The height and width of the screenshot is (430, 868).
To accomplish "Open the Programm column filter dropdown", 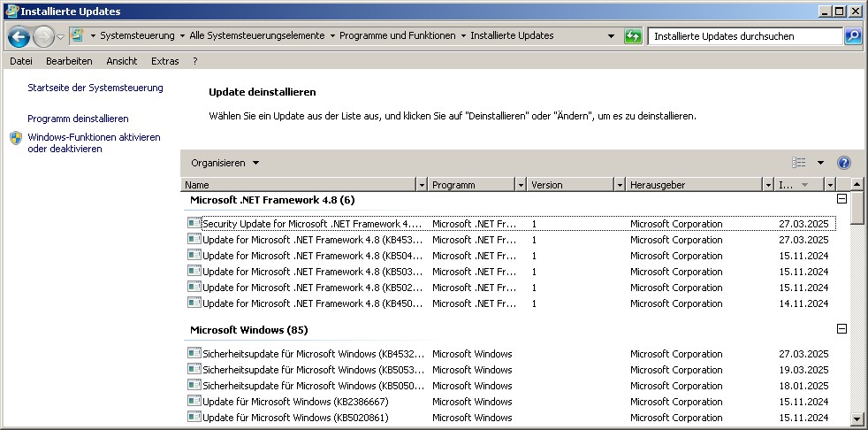I will point(521,185).
